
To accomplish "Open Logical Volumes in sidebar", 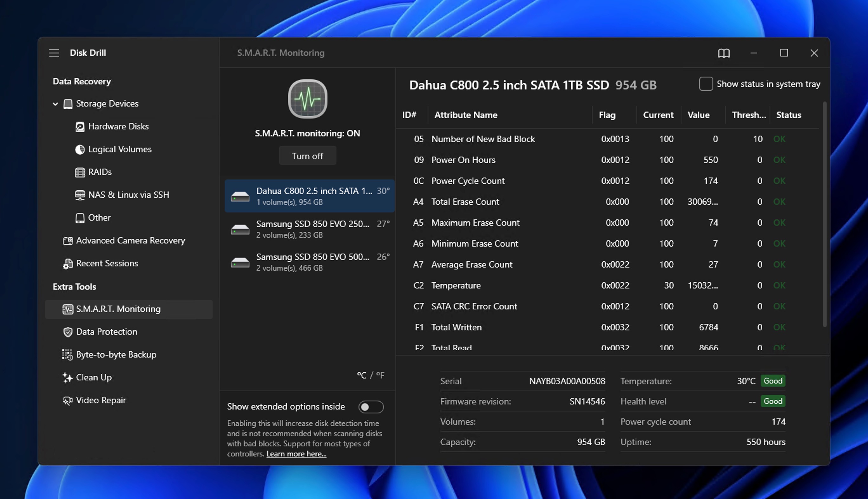I will [120, 149].
